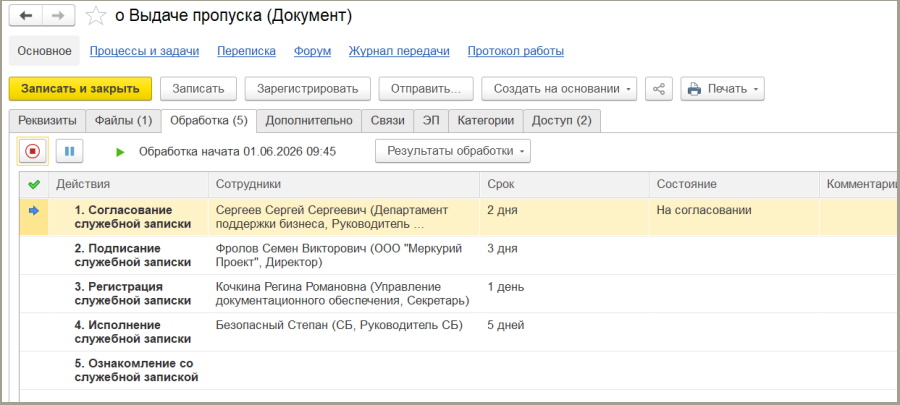Screen dimensions: 900x405
Task: Click the 5 дней deadline cell
Action: [565, 332]
